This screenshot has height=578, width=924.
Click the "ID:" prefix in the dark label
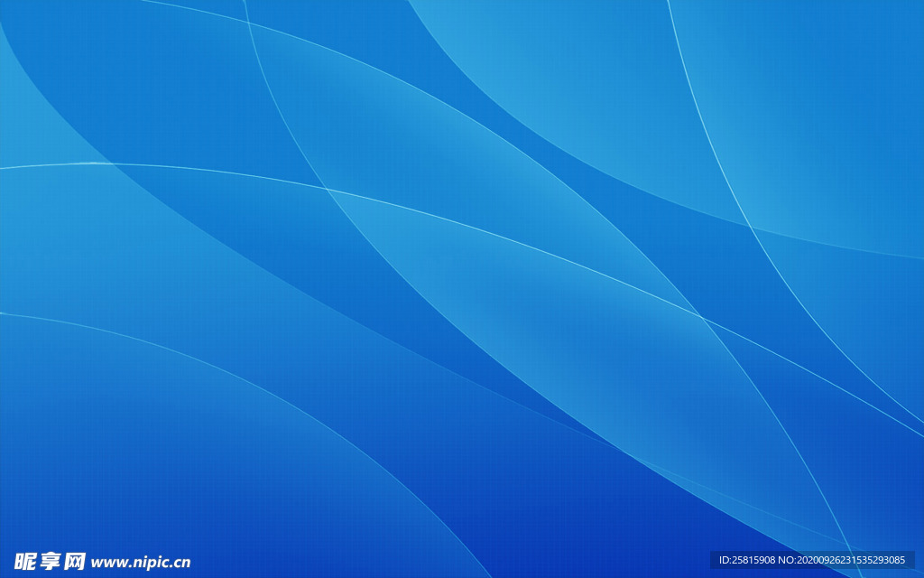(x=725, y=560)
